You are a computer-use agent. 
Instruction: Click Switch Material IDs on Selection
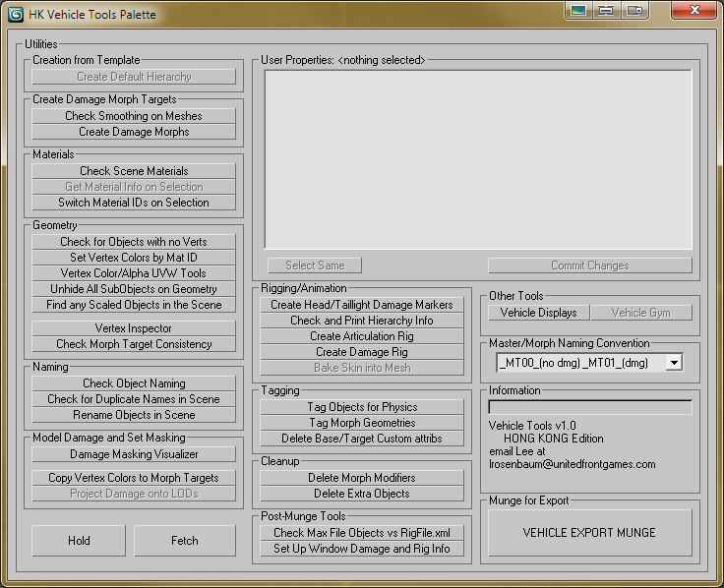(x=134, y=203)
